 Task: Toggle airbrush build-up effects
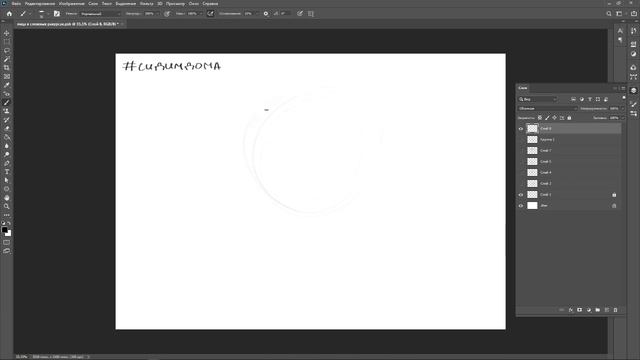click(210, 13)
